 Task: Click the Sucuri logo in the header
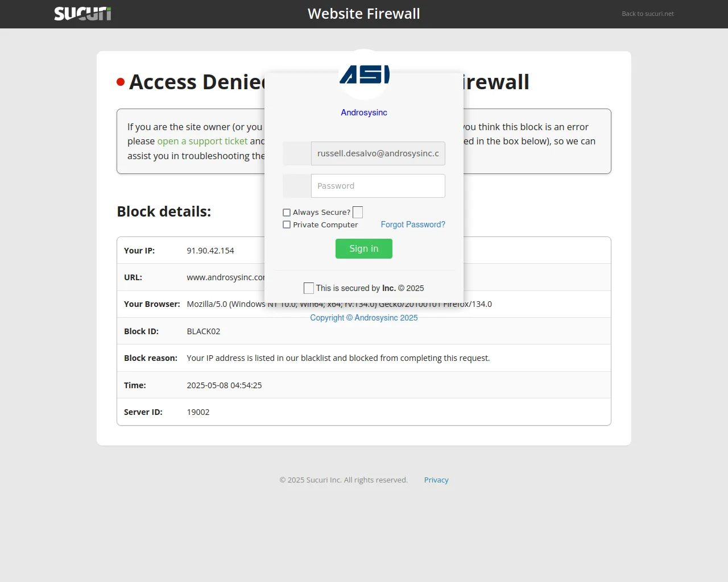tap(82, 14)
